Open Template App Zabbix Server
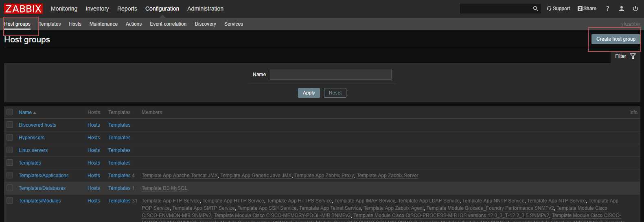Viewport: 644px width, 222px height. (x=388, y=176)
